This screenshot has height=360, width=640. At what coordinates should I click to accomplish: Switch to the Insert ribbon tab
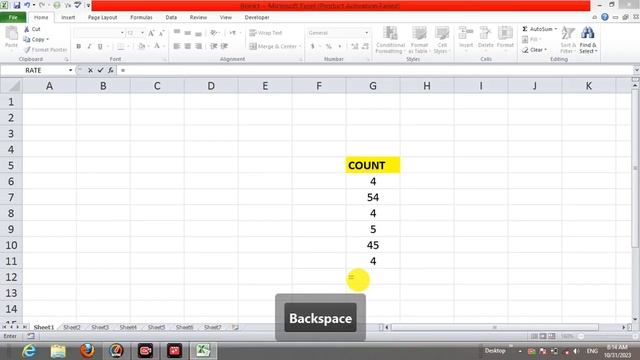tap(68, 18)
